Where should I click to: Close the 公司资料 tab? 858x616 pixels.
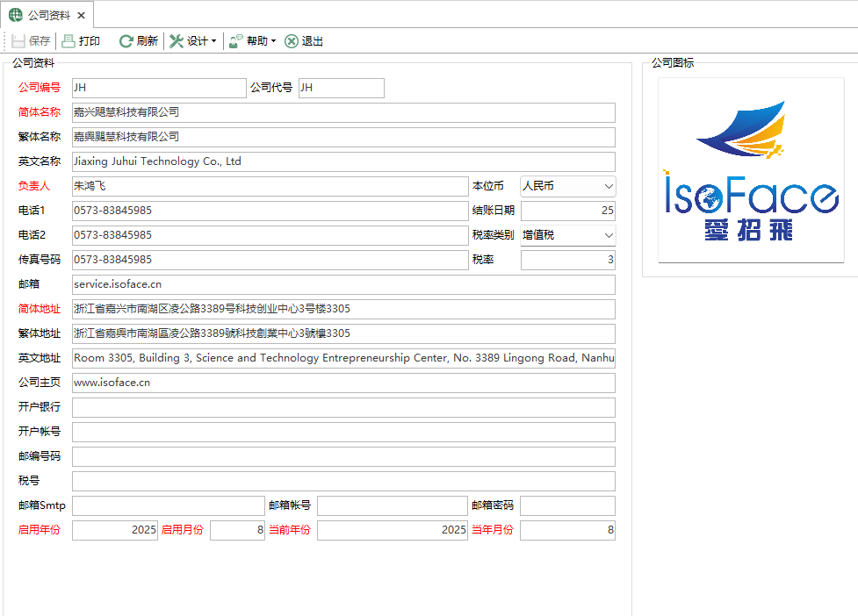80,14
